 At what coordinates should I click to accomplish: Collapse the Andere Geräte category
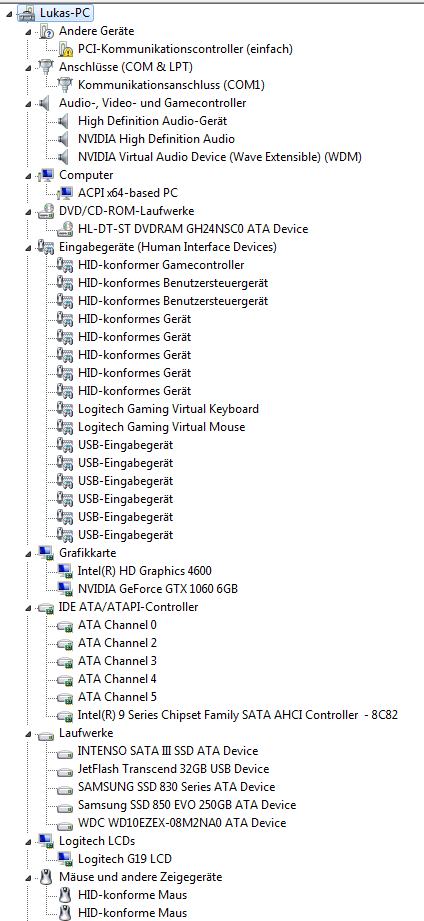pyautogui.click(x=28, y=32)
